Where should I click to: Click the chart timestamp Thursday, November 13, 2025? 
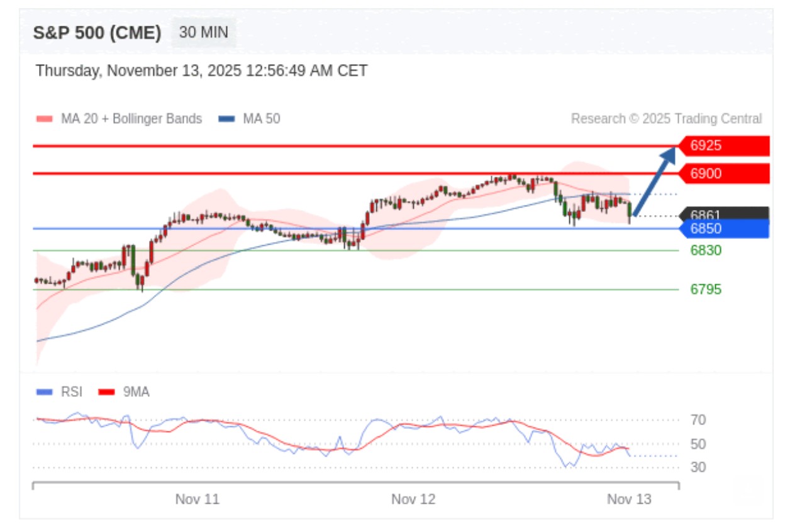pos(201,70)
